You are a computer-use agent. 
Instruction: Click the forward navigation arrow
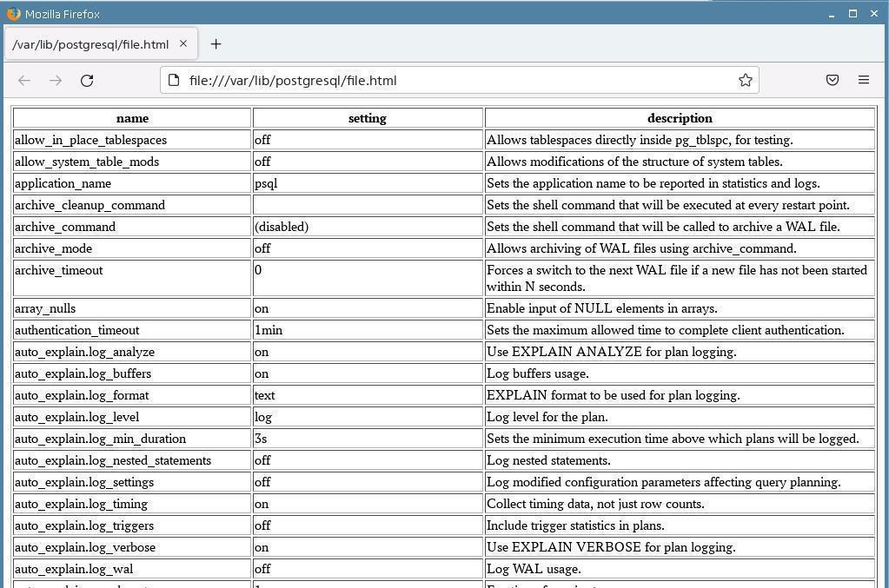(56, 80)
